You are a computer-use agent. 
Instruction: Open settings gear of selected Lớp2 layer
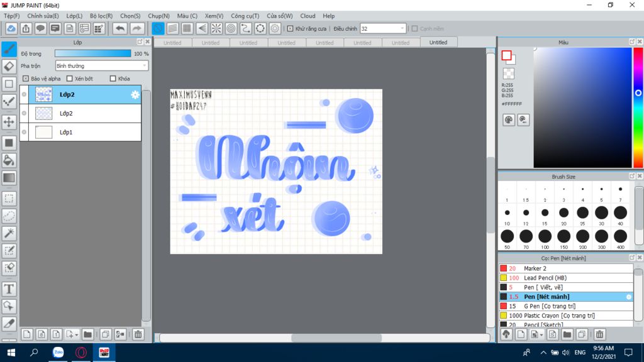[135, 95]
